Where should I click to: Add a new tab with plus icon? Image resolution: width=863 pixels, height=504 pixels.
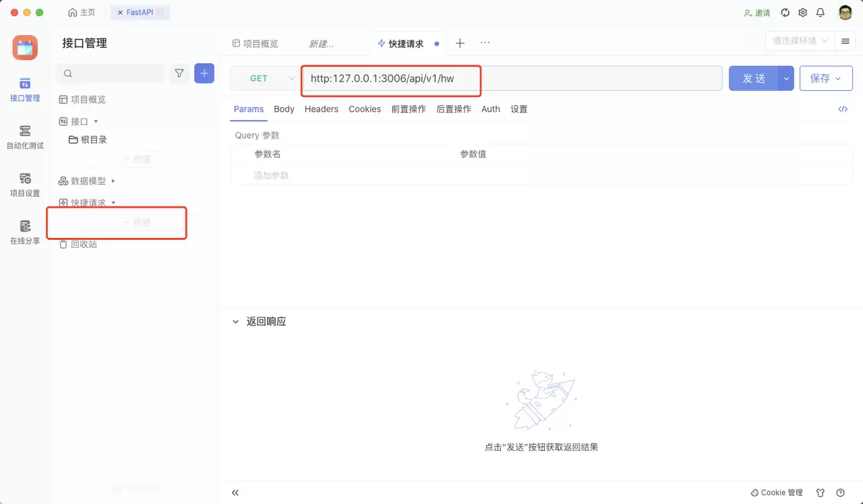[460, 43]
